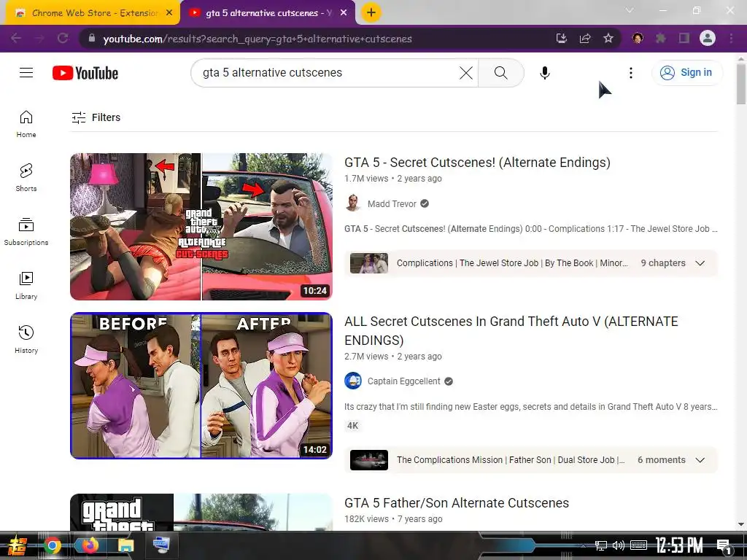
Task: Open the YouTube hamburger guide menu
Action: [26, 72]
